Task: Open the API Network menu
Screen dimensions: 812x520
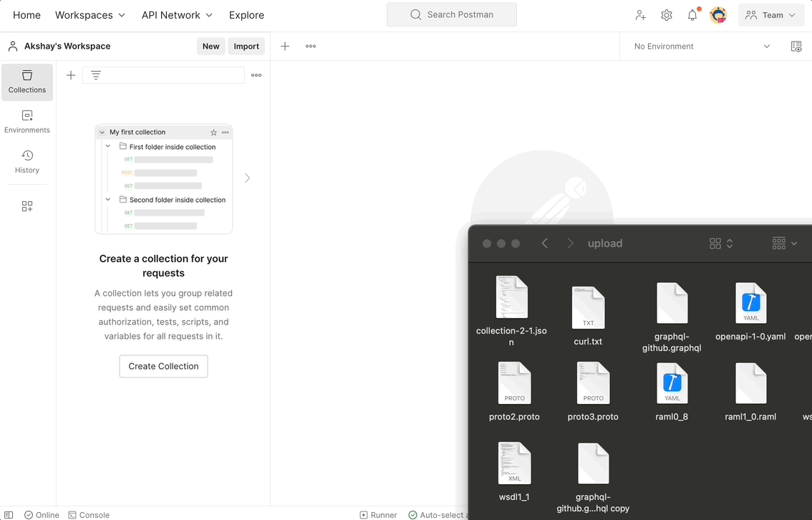Action: [x=176, y=14]
